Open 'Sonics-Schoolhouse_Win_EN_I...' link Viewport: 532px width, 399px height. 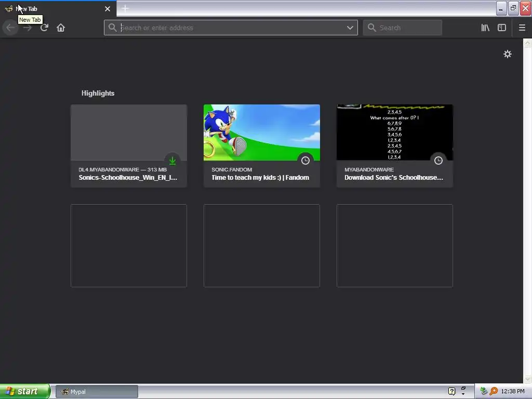pyautogui.click(x=128, y=178)
